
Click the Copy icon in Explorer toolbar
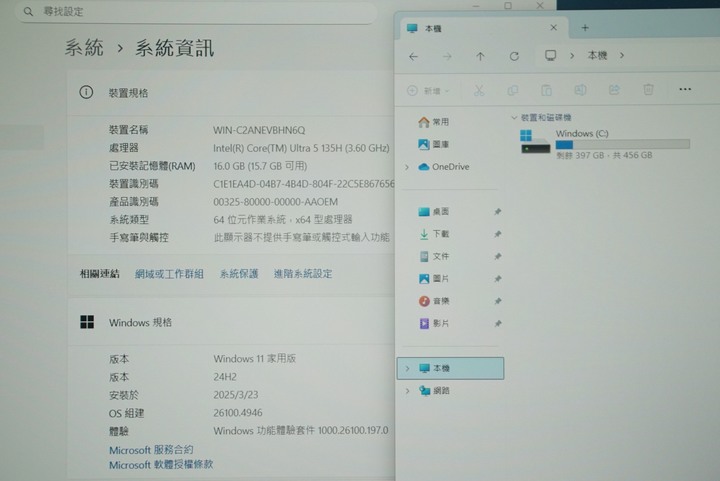click(512, 90)
